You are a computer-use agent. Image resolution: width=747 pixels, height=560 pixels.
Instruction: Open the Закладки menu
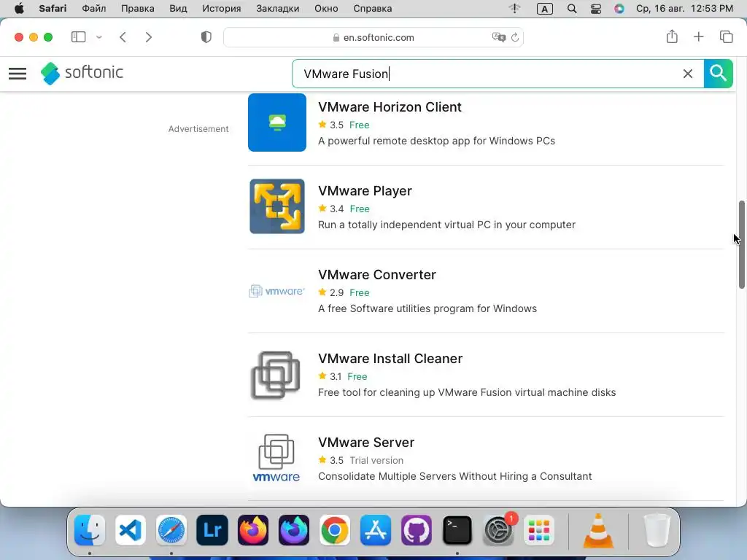click(278, 9)
